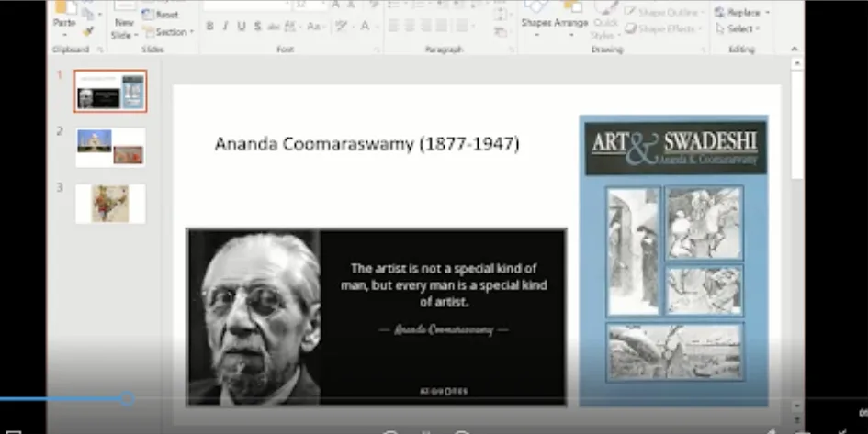Viewport: 868px width, 434px height.
Task: Open Quick Styles gallery
Action: (x=604, y=21)
